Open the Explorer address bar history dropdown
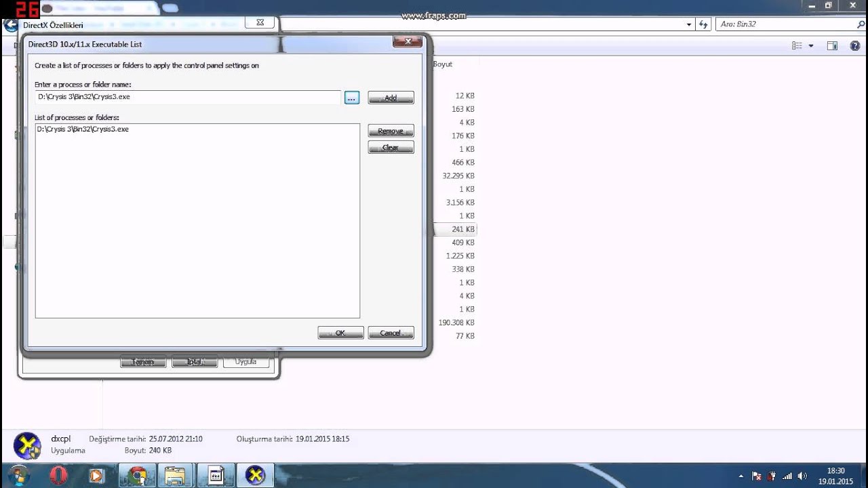The width and height of the screenshot is (868, 488). 690,24
